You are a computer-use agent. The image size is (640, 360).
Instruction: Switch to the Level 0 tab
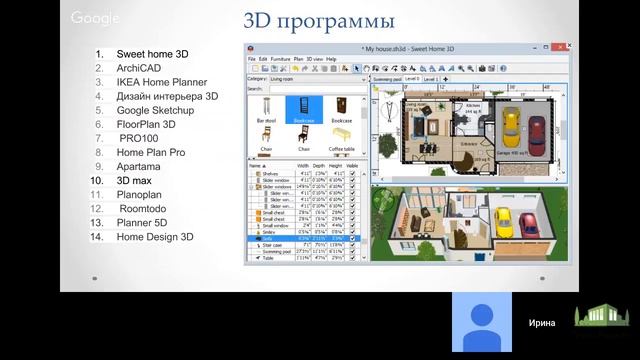tap(412, 78)
